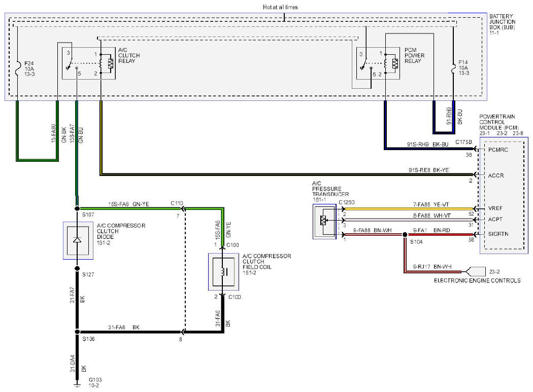
Task: Click the "91S-RE8 BK-YE" wire label
Action: tap(428, 170)
